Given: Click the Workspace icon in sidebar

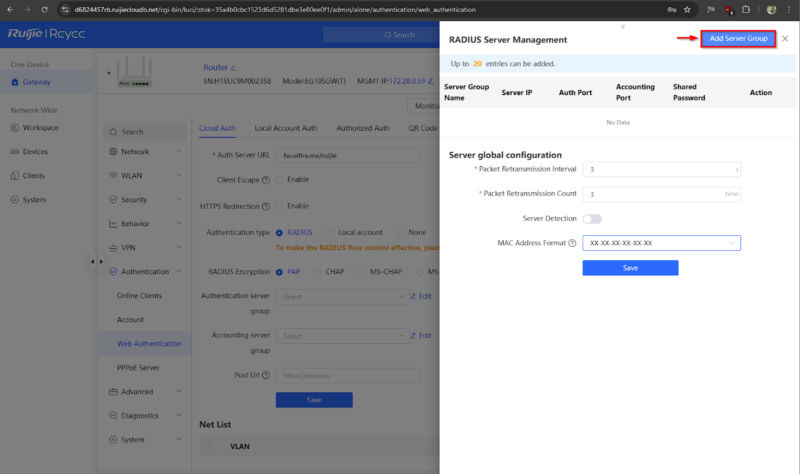Looking at the screenshot, I should coord(14,128).
